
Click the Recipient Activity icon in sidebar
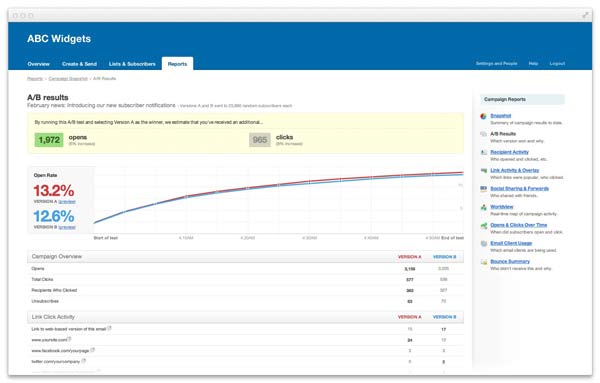(x=483, y=152)
